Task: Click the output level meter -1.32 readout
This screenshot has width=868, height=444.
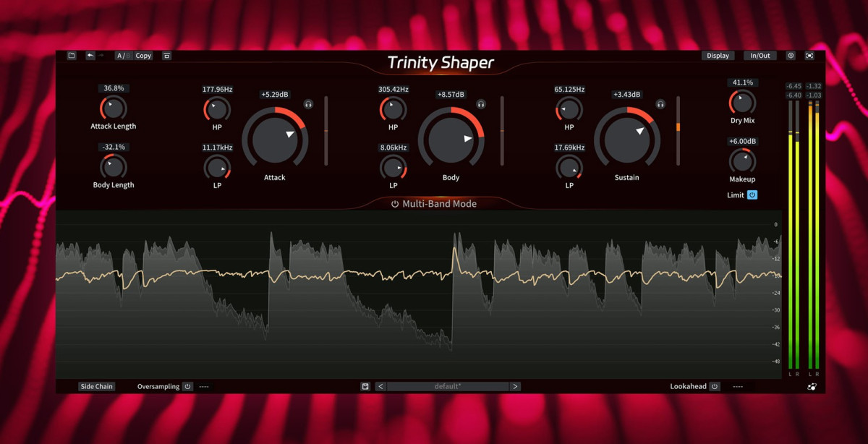Action: pyautogui.click(x=814, y=87)
